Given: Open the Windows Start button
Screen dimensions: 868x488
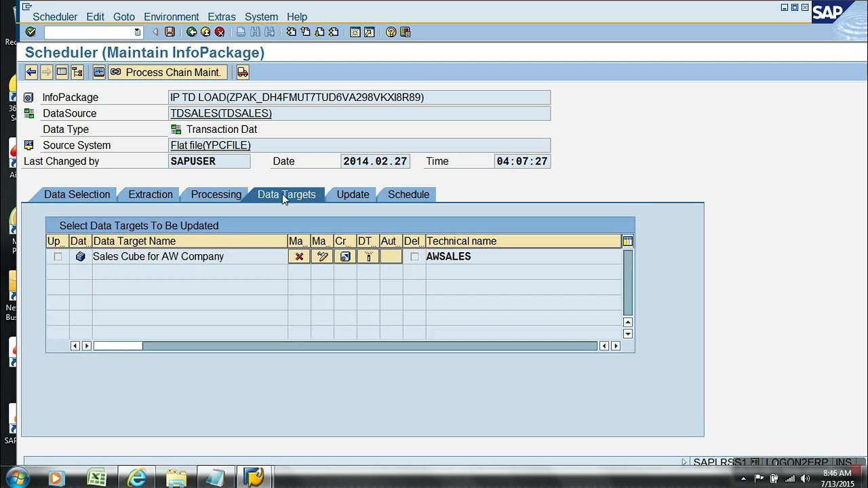Looking at the screenshot, I should 17,478.
